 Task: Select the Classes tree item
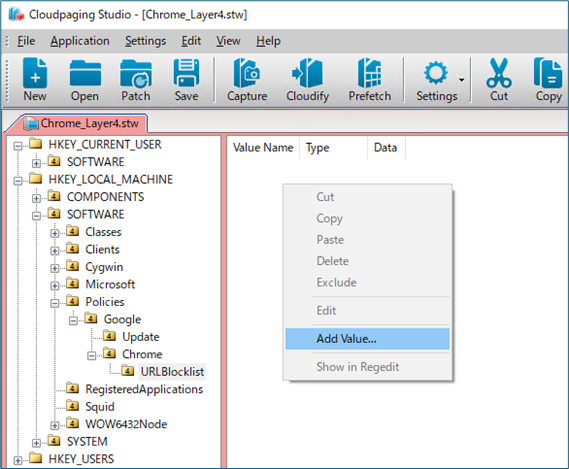103,232
